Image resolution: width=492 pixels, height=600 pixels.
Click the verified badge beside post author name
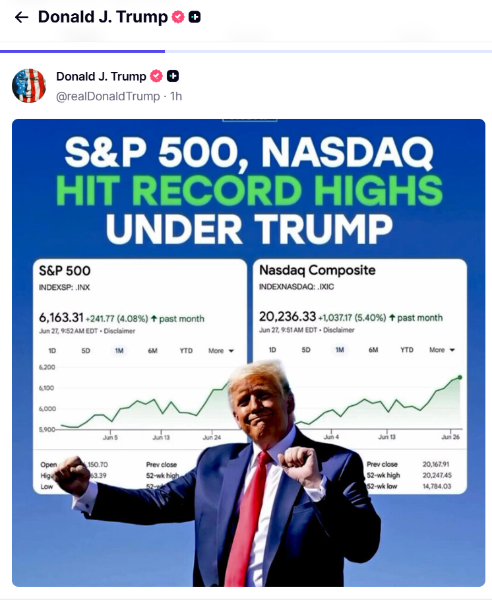click(x=156, y=76)
